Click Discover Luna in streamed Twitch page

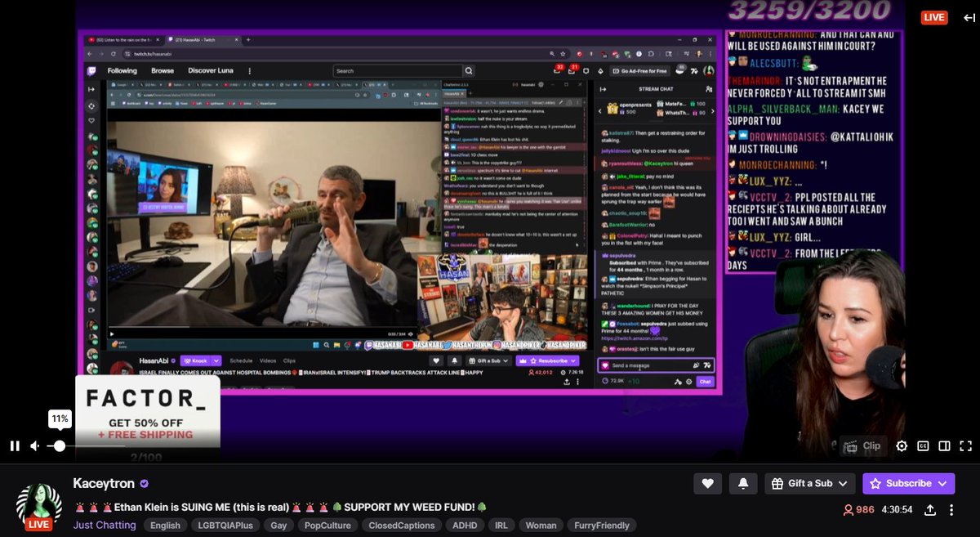coord(211,71)
